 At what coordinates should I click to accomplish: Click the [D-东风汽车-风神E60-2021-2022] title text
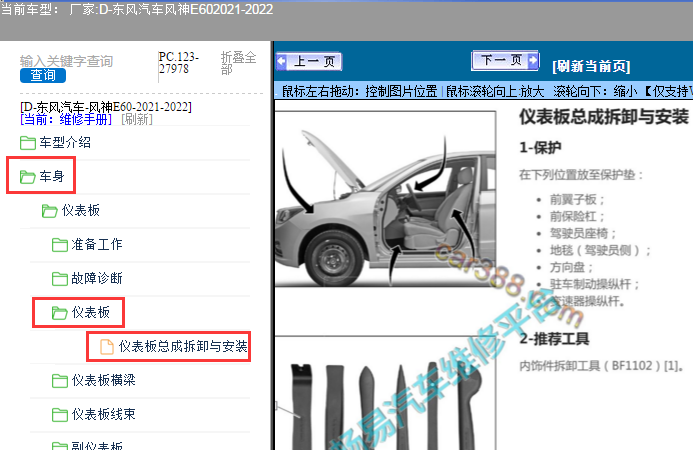tap(106, 107)
